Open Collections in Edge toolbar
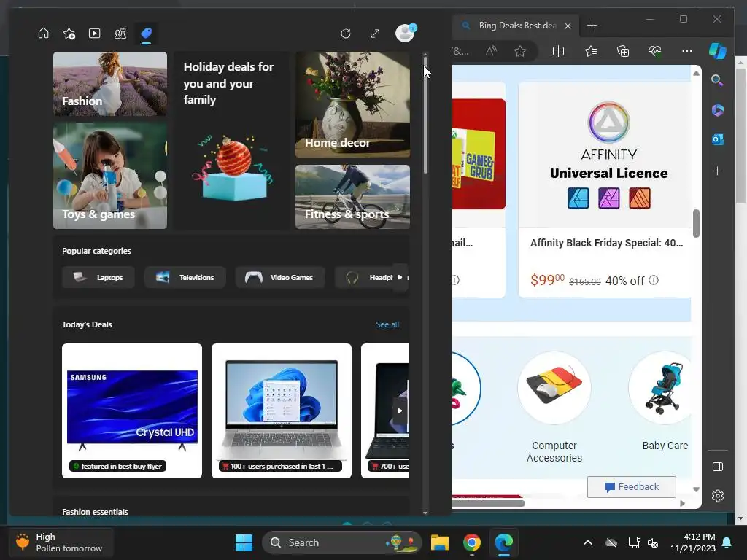The width and height of the screenshot is (747, 560). pyautogui.click(x=623, y=51)
